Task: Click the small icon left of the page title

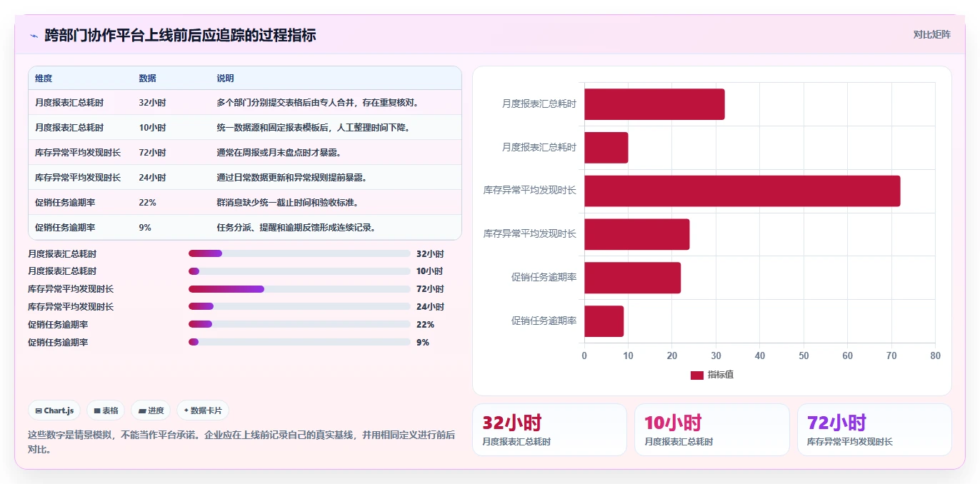Action: (x=34, y=36)
